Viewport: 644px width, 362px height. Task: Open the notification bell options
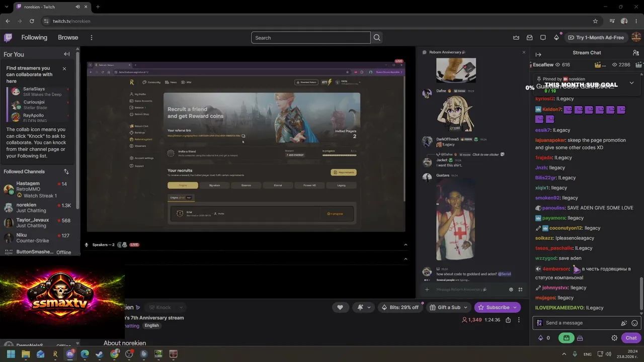click(364, 307)
